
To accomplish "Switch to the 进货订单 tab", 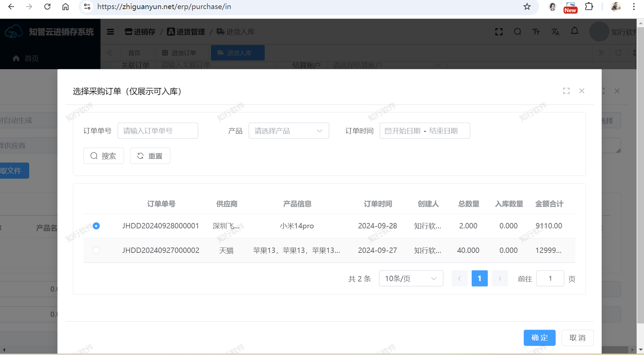I will click(x=179, y=53).
